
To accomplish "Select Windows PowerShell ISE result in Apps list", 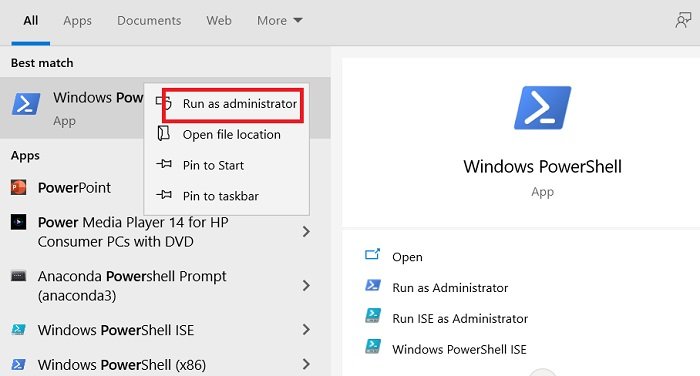I will tap(116, 330).
